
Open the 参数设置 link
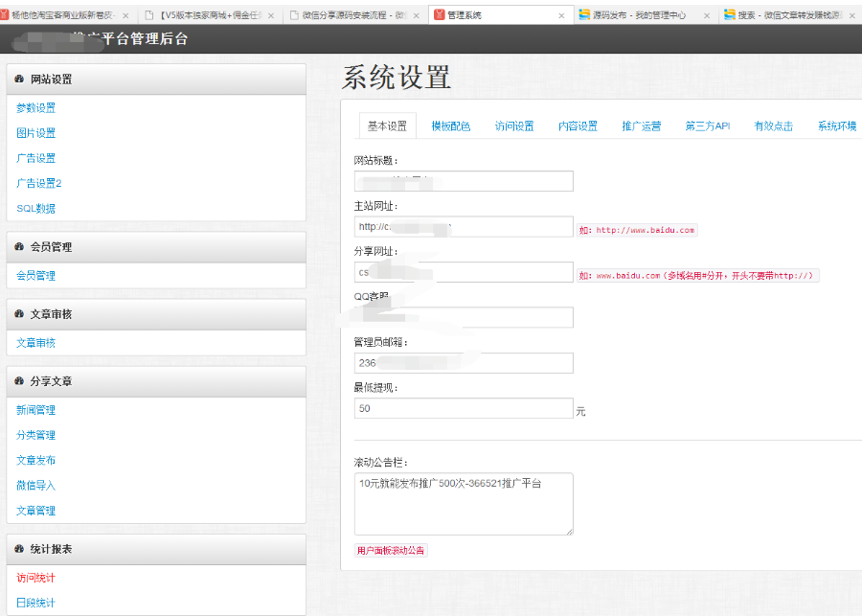(34, 107)
